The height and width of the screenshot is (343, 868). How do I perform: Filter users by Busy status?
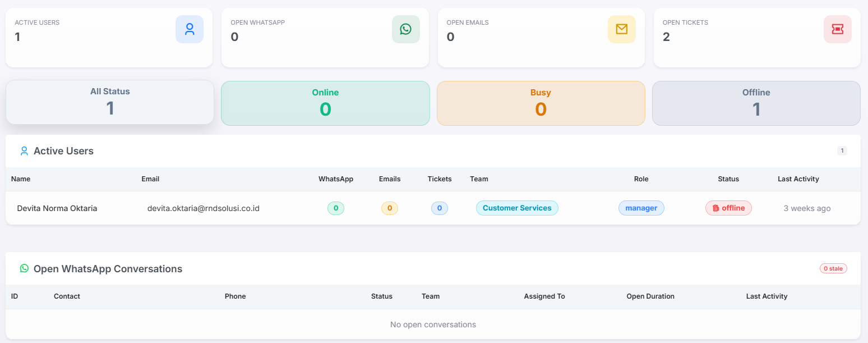pyautogui.click(x=541, y=103)
